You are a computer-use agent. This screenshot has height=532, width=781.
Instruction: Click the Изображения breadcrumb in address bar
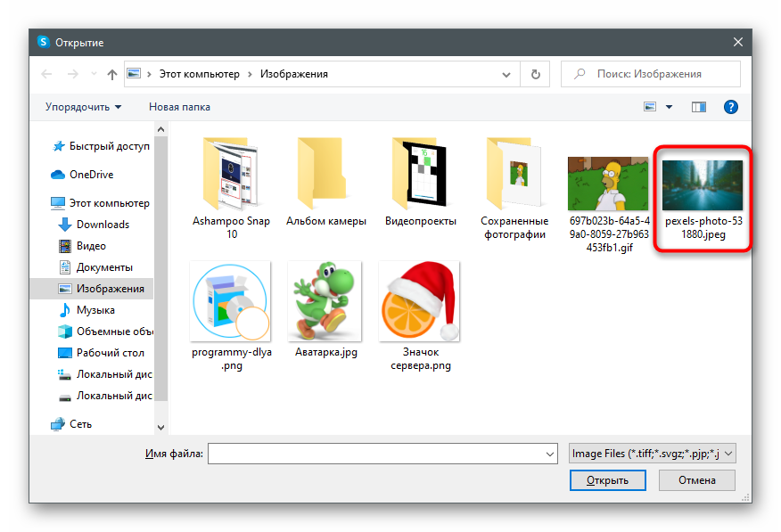point(294,74)
